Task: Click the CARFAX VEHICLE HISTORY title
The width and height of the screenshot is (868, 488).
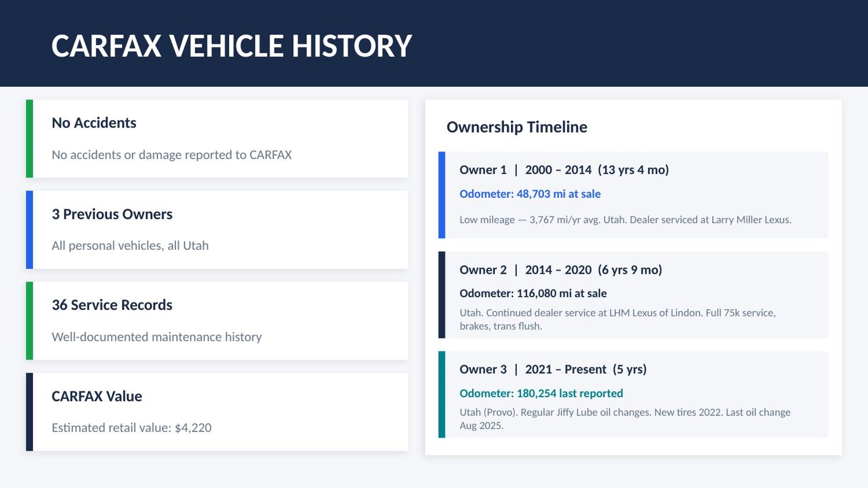Action: tap(231, 46)
